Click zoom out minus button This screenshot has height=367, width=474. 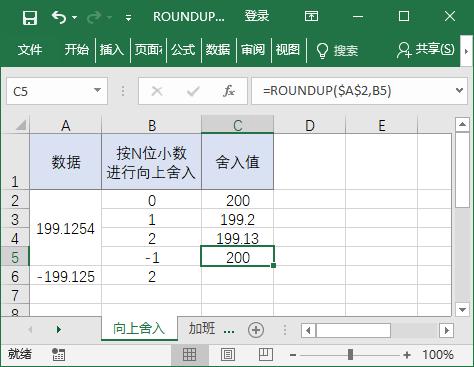[293, 355]
